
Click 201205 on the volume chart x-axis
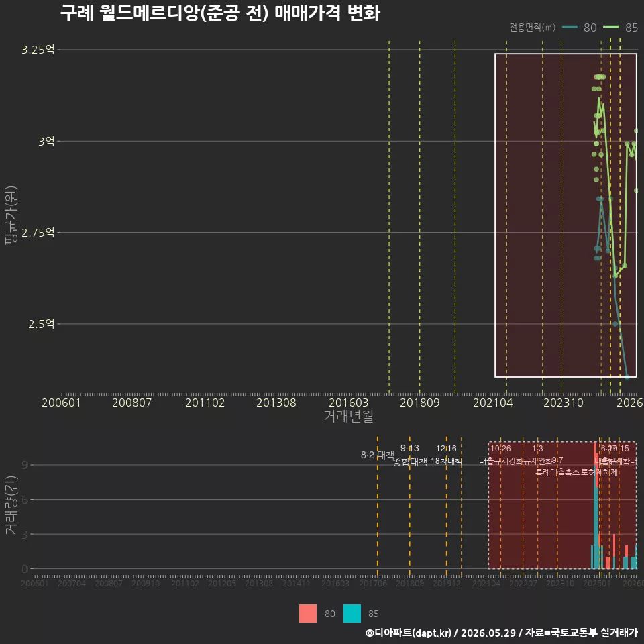point(222,583)
